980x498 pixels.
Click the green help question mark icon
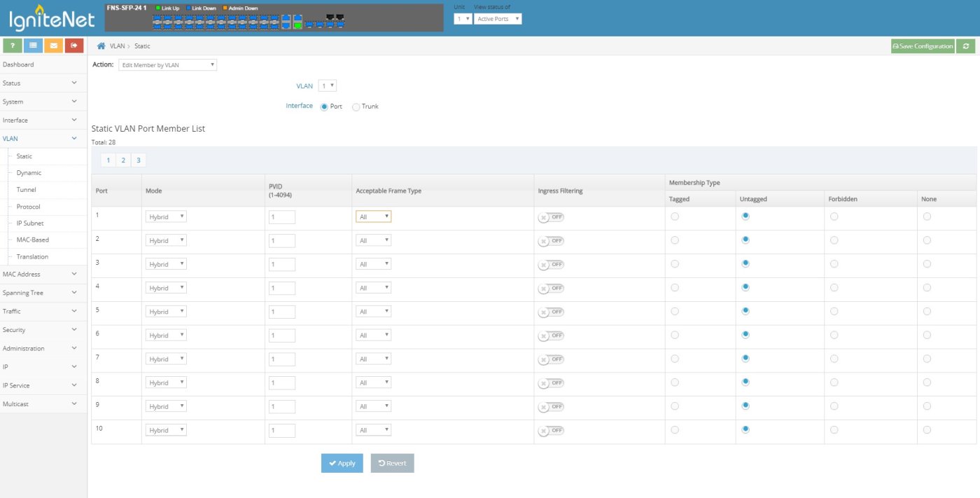click(12, 46)
